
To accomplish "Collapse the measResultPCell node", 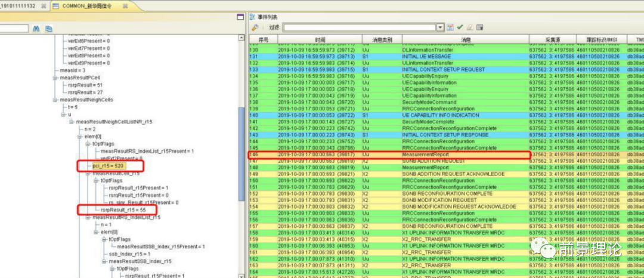I will click(55, 78).
